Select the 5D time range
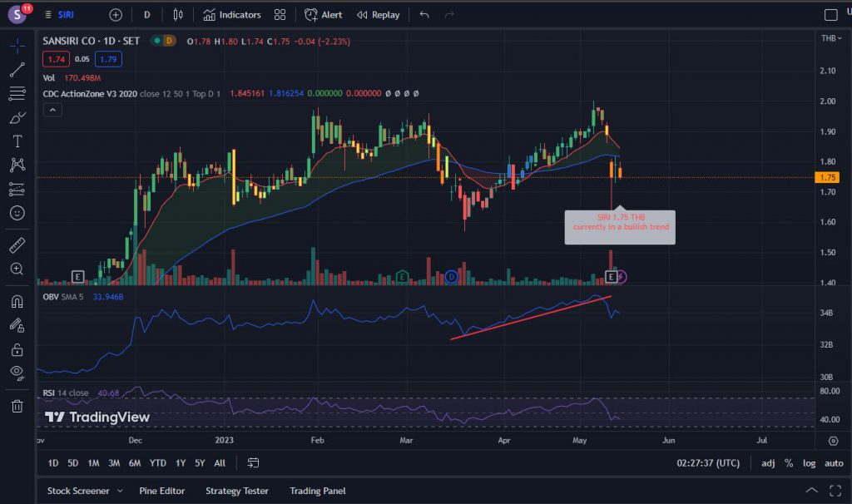This screenshot has width=852, height=504. [x=73, y=463]
